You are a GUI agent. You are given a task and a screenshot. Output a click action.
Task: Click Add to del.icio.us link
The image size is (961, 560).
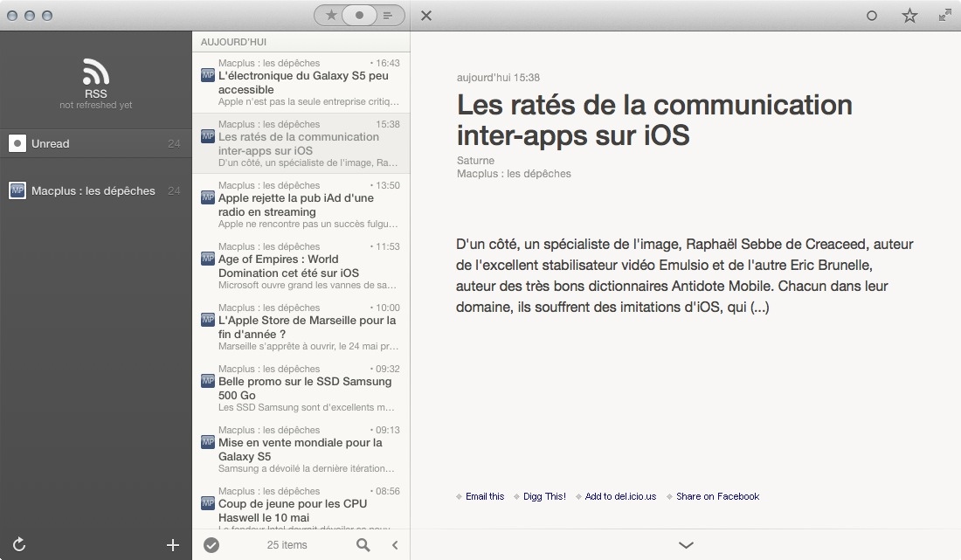[620, 496]
